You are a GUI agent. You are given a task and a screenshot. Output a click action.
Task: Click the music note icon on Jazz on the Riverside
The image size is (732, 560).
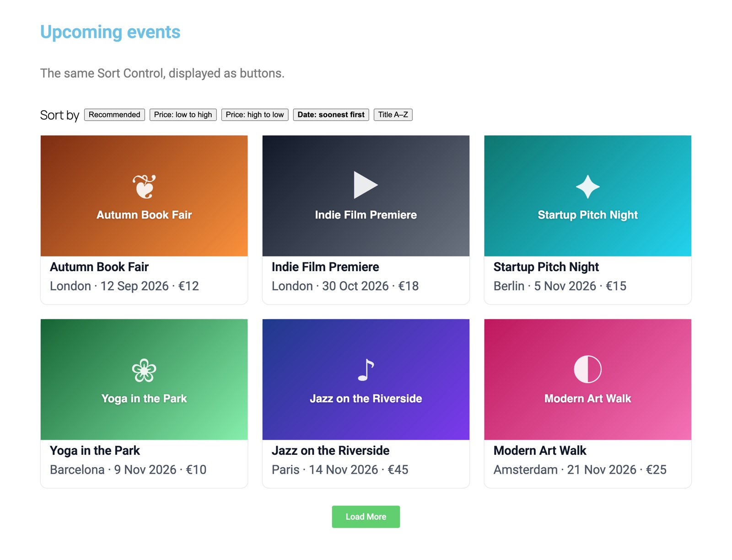pyautogui.click(x=366, y=370)
